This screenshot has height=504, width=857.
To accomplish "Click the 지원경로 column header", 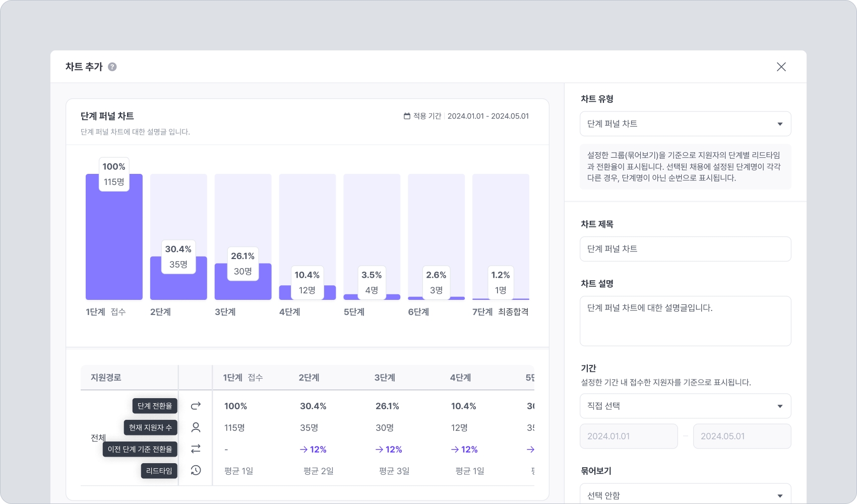I will 106,377.
